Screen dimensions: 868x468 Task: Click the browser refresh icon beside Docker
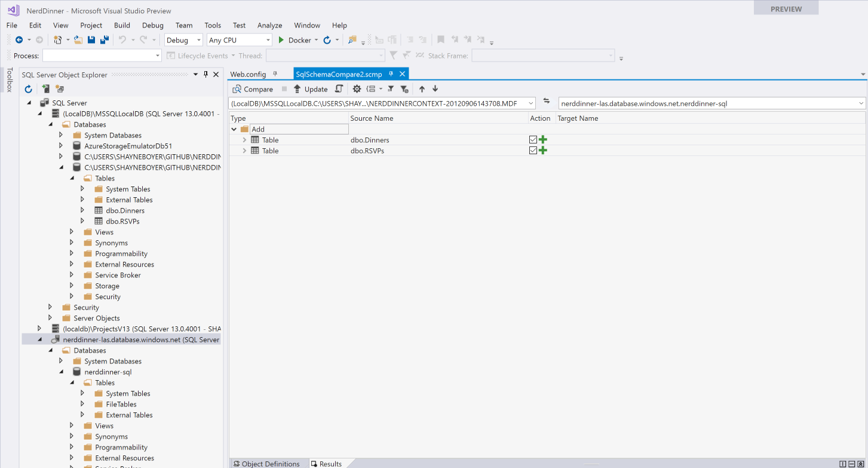coord(327,40)
